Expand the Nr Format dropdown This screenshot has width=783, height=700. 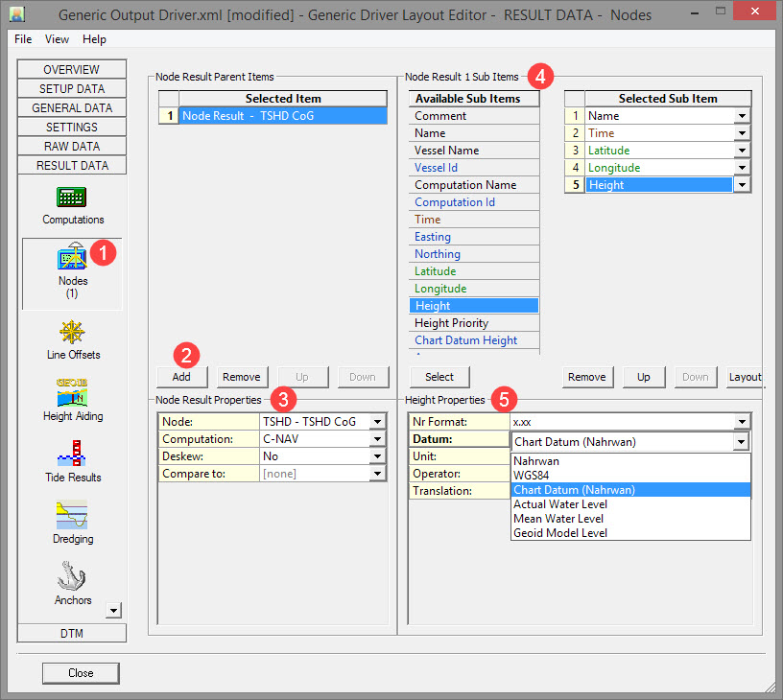(x=742, y=422)
